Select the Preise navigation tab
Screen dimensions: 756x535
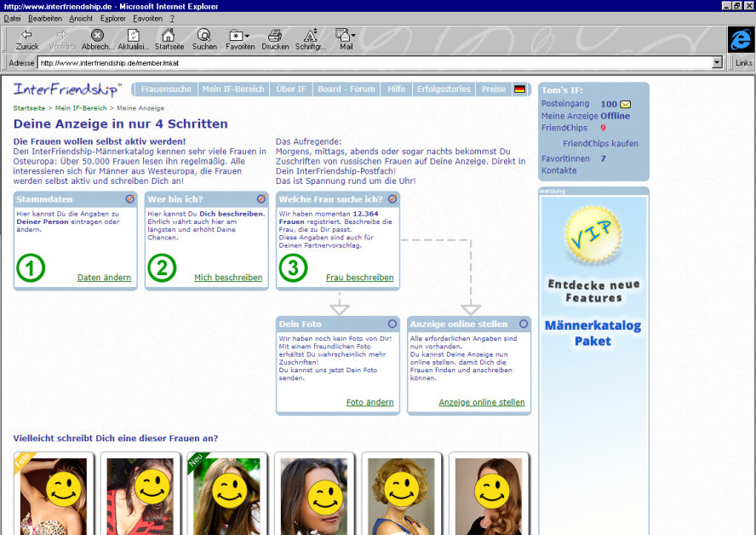pyautogui.click(x=493, y=89)
